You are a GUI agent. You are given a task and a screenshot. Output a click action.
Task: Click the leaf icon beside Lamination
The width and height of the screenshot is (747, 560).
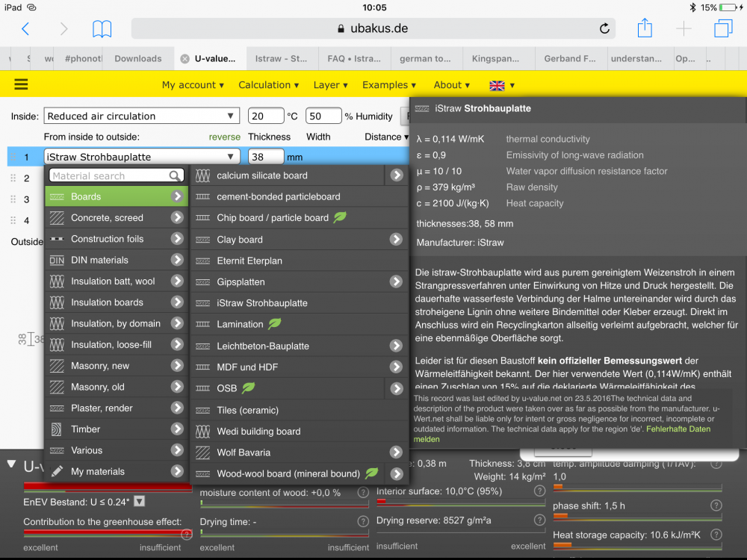[x=274, y=324]
